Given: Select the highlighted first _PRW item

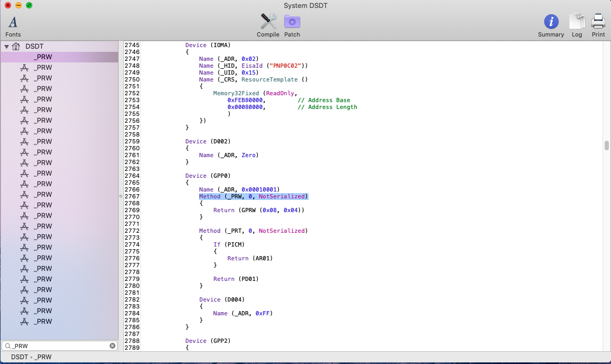Looking at the screenshot, I should tap(43, 57).
